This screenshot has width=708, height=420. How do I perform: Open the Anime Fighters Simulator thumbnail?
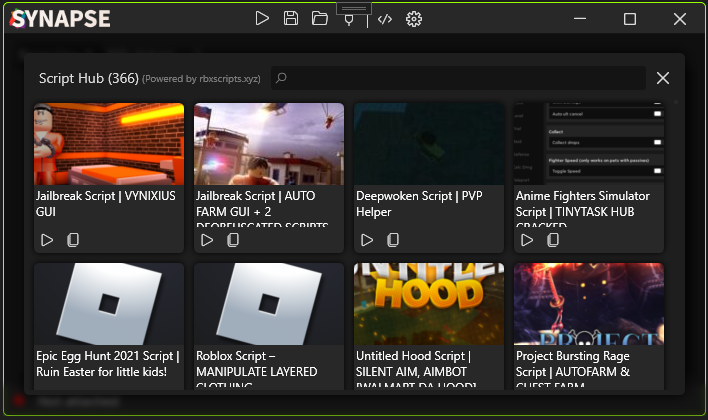589,144
